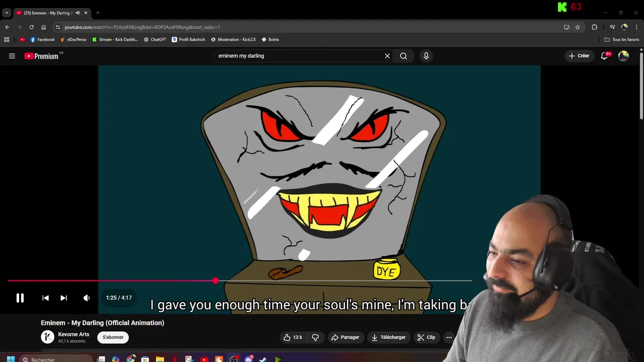This screenshot has height=362, width=644.
Task: Open Discord from the taskbar
Action: tap(249, 359)
